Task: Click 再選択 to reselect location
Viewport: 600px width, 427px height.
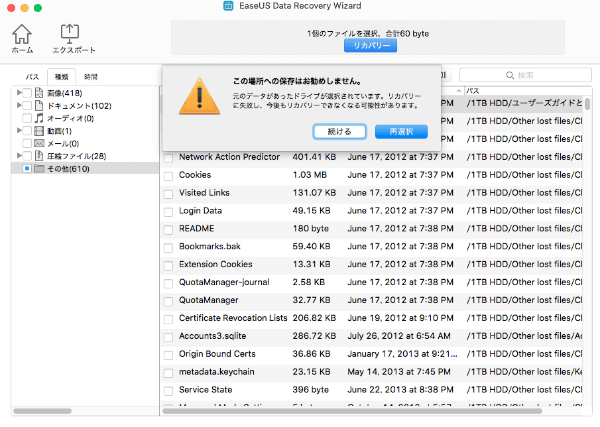Action: [401, 132]
